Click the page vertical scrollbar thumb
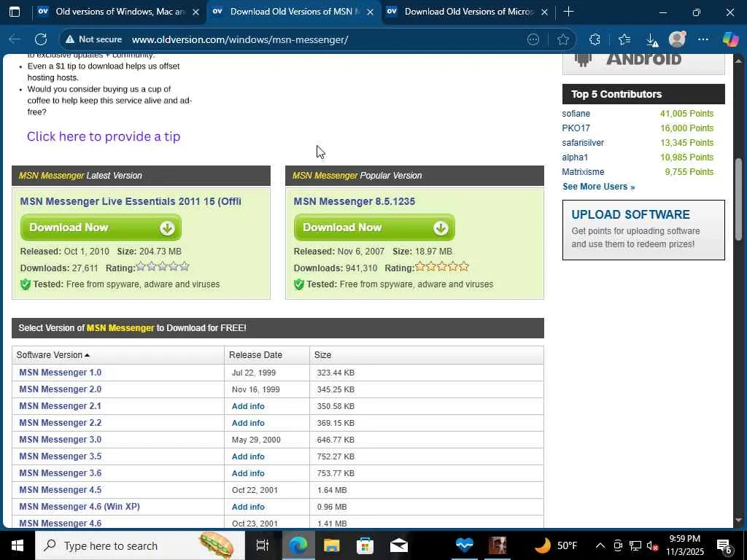Viewport: 747px width, 560px height. pos(738,199)
